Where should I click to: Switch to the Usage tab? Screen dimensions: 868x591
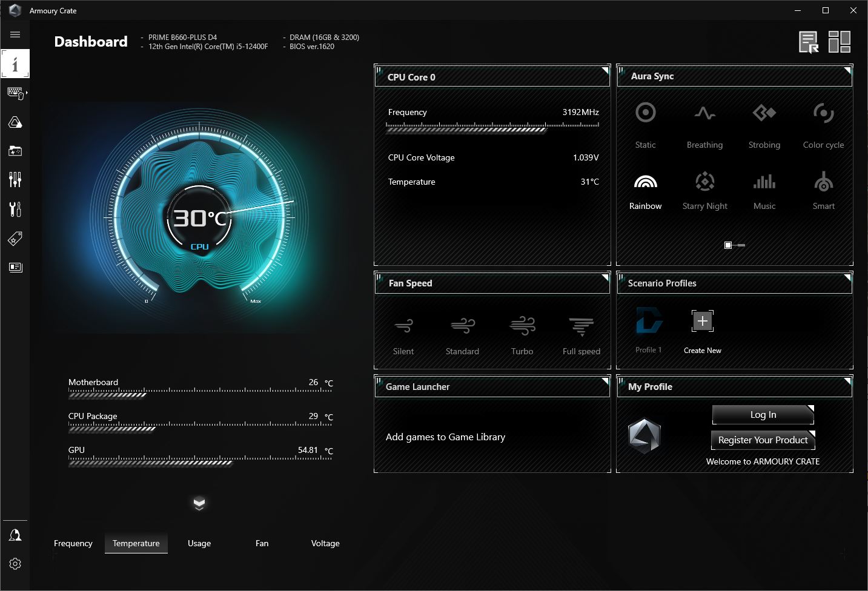(199, 543)
